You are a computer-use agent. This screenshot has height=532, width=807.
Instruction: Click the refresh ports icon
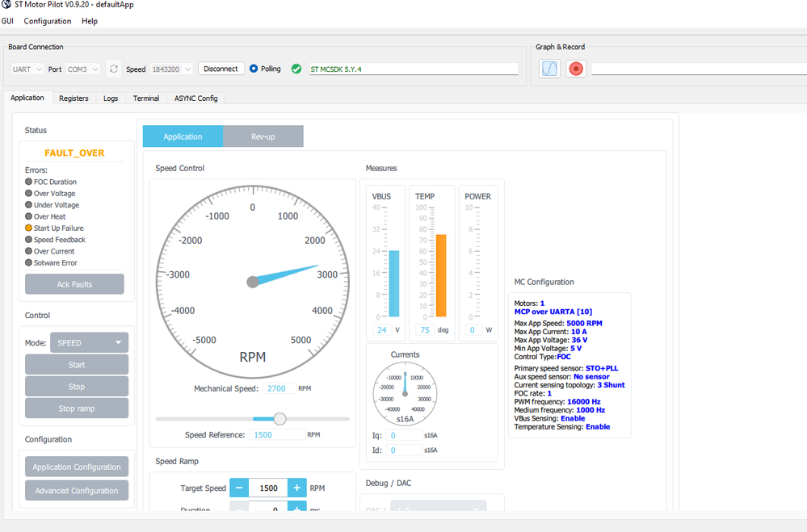click(x=114, y=69)
